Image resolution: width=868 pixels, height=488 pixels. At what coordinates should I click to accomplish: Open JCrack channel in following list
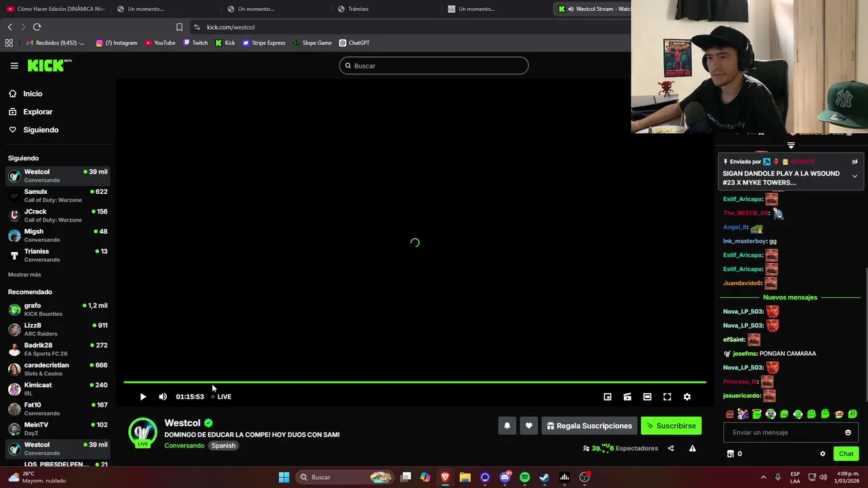click(x=58, y=215)
